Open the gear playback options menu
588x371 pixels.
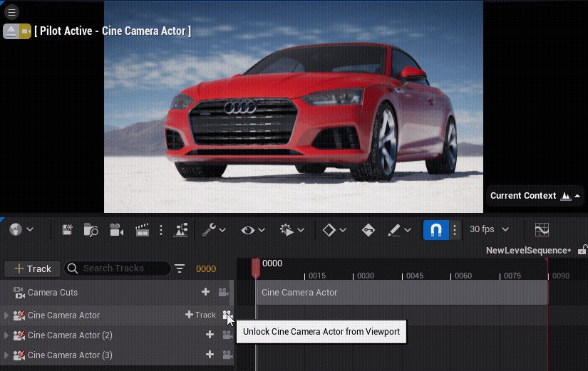coord(287,230)
